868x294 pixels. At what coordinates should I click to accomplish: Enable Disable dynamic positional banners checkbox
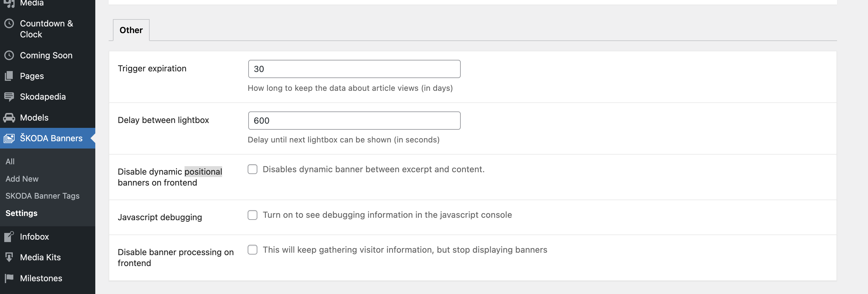pos(253,169)
